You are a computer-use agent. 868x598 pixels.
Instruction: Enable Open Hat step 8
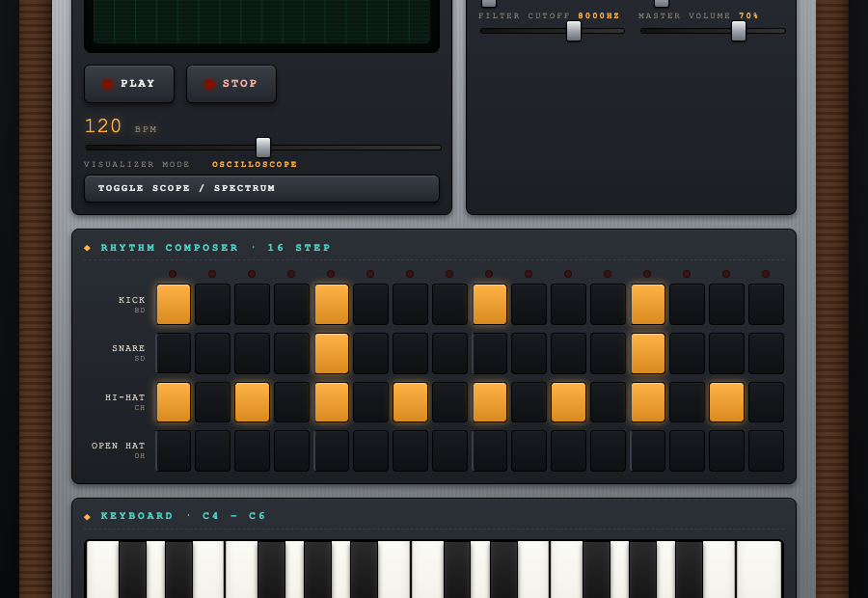450,450
